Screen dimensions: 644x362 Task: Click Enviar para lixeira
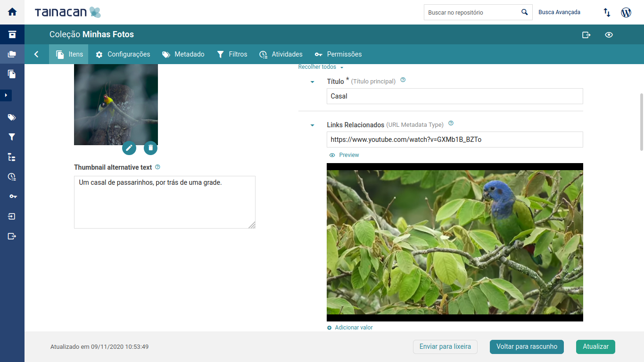tap(445, 346)
